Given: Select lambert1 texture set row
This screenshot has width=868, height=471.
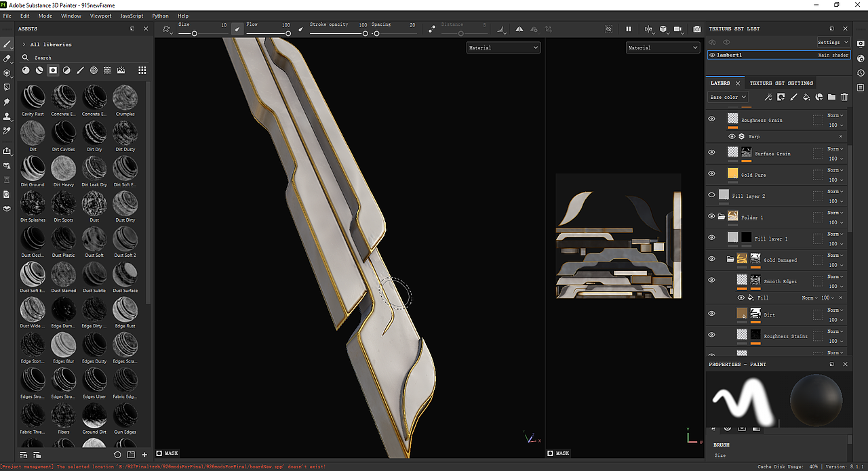Looking at the screenshot, I should pyautogui.click(x=778, y=55).
